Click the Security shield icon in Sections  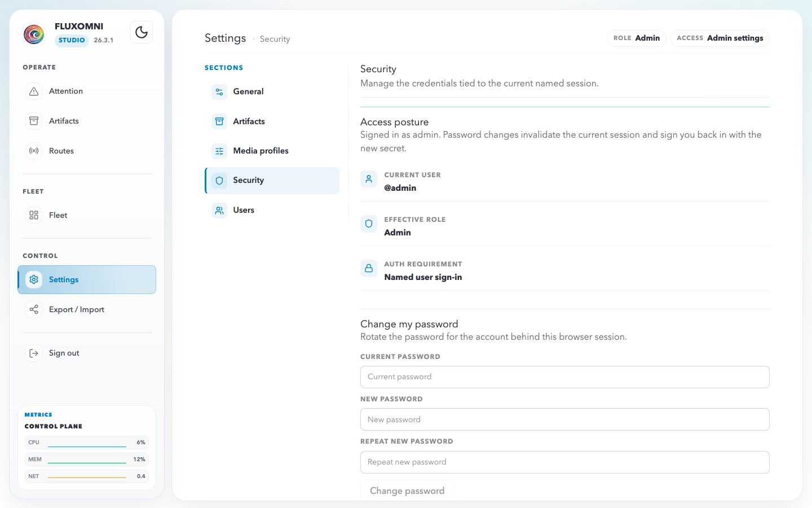219,181
